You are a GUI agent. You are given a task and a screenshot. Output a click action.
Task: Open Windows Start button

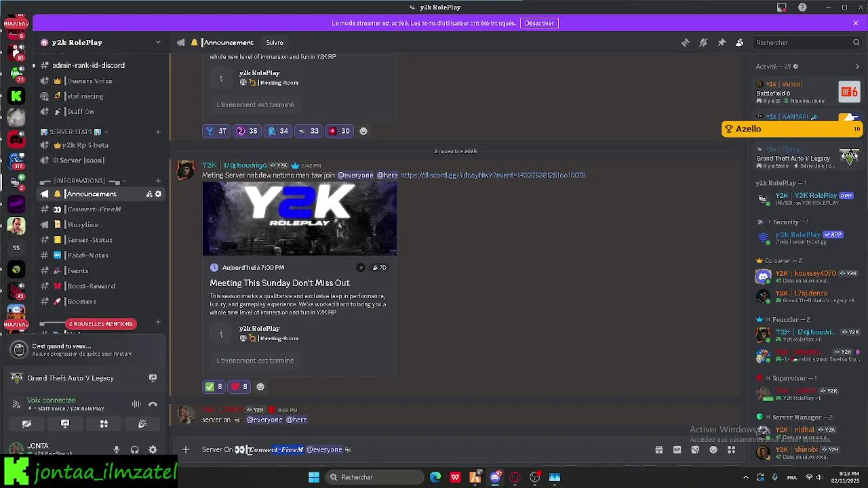(313, 477)
